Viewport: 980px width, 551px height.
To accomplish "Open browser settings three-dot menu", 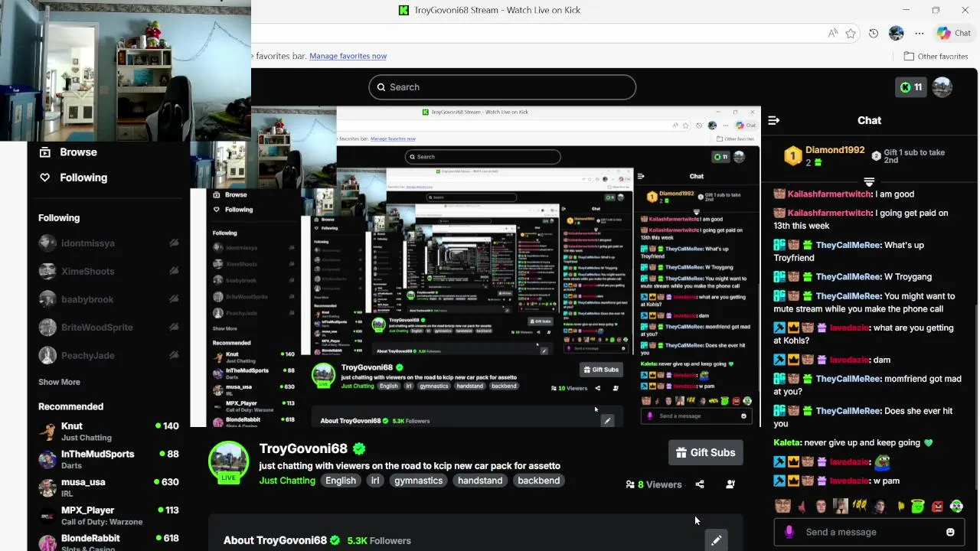I will (x=920, y=33).
